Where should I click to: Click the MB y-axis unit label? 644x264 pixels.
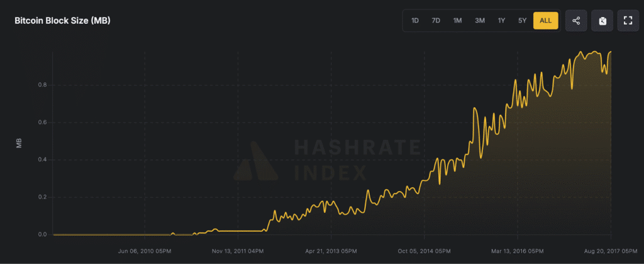pos(19,144)
